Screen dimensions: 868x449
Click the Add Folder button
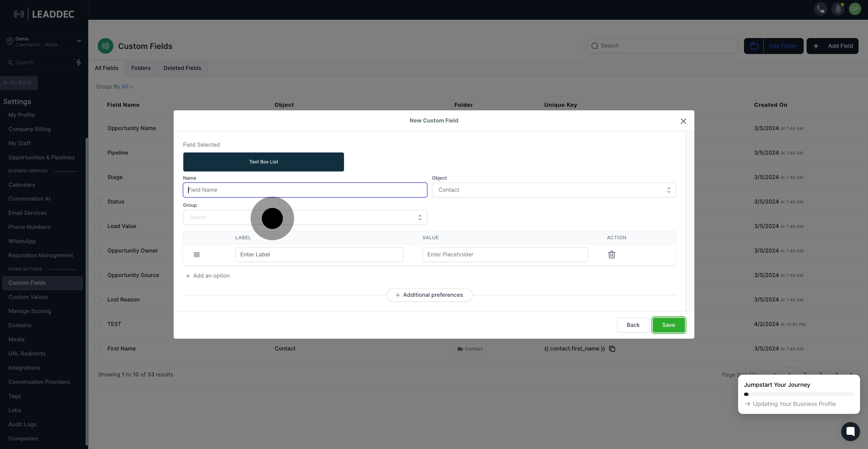click(774, 46)
